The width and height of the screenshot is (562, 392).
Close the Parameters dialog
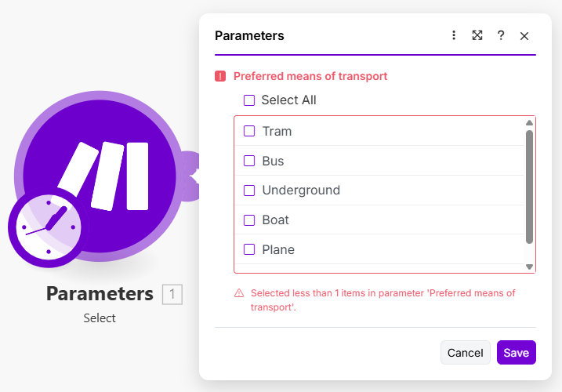pyautogui.click(x=524, y=36)
